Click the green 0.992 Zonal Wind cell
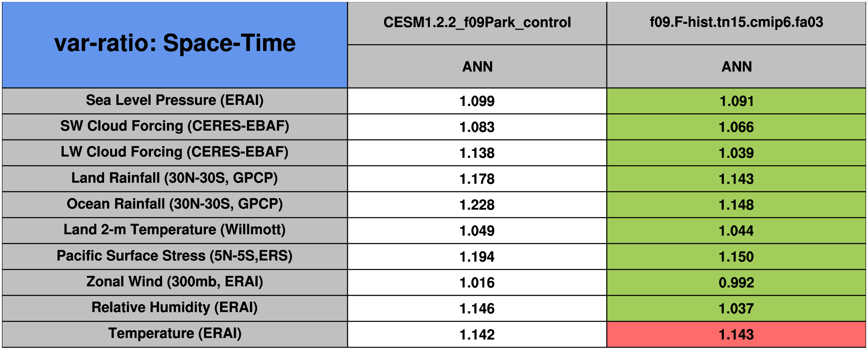The width and height of the screenshot is (868, 350). [x=736, y=283]
